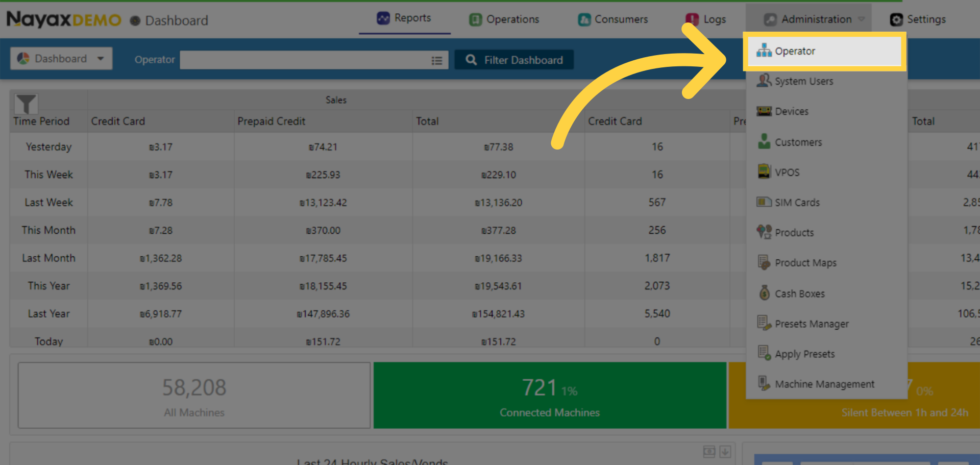Open Machine Management menu entry

click(x=826, y=384)
